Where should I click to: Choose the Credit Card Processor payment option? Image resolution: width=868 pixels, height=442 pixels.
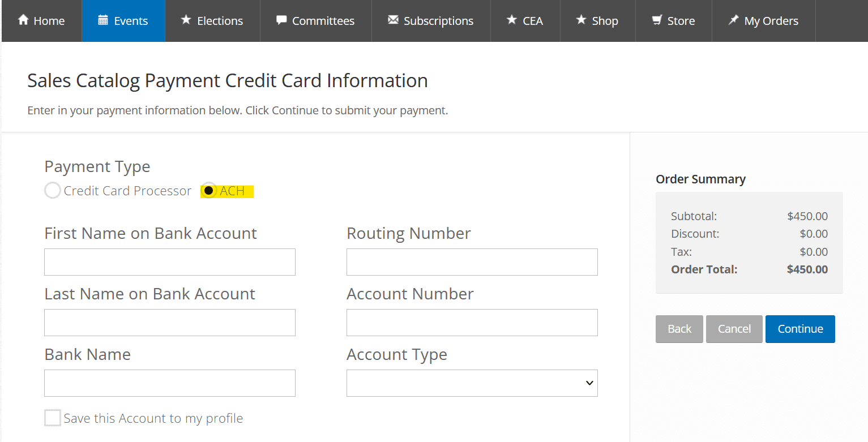click(52, 191)
